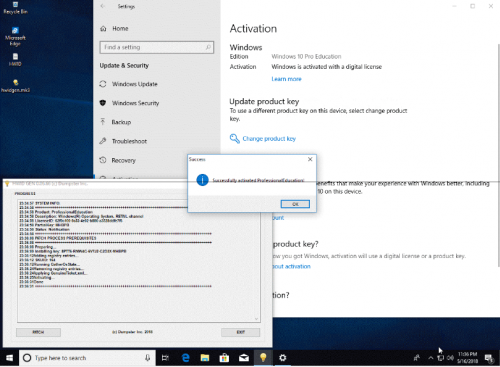Select the Update & Security heading
This screenshot has width=500, height=367.
124,66
